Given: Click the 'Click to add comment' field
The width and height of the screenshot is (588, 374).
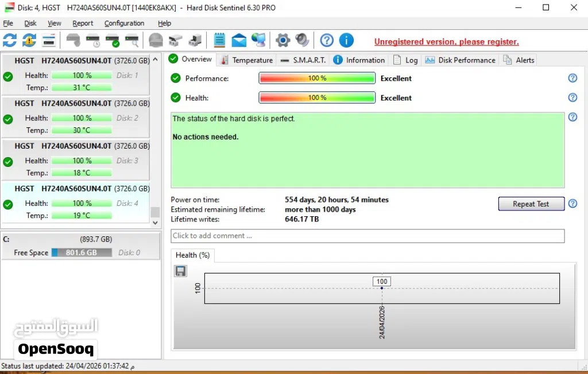Looking at the screenshot, I should tap(367, 236).
